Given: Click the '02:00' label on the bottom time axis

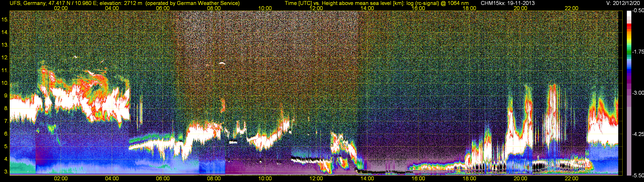Looking at the screenshot, I should 61,179.
